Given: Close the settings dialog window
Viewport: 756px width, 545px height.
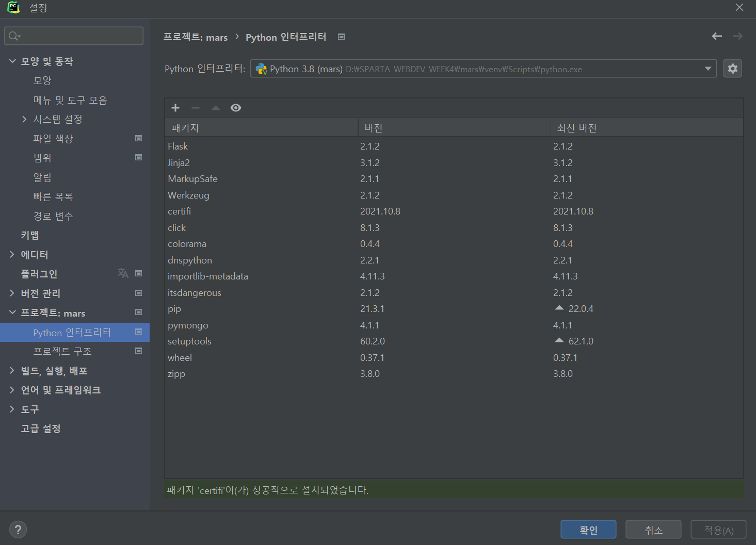Looking at the screenshot, I should 739,7.
